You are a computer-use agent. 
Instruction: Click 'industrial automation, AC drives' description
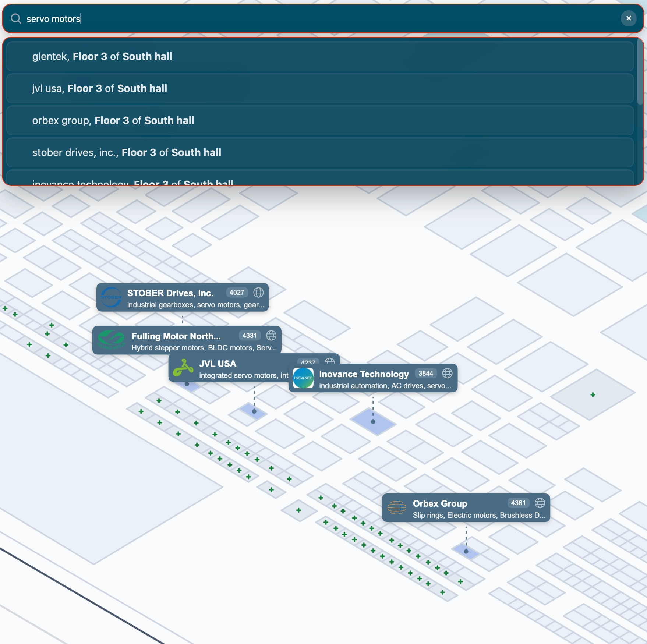click(385, 386)
